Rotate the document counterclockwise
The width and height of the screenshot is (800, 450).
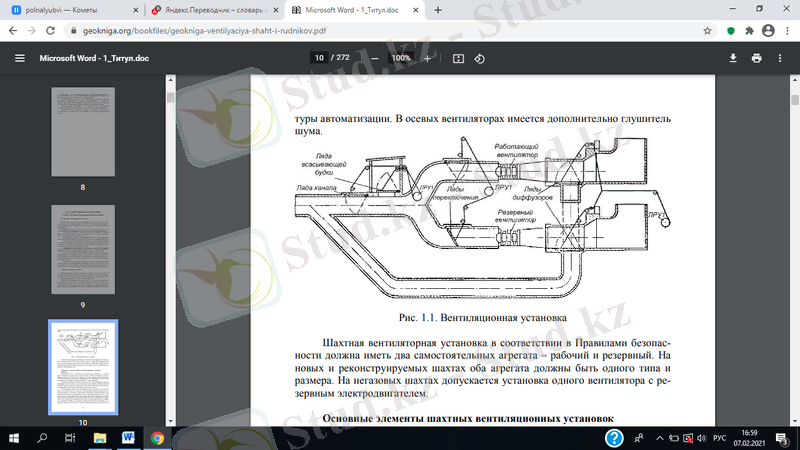480,58
